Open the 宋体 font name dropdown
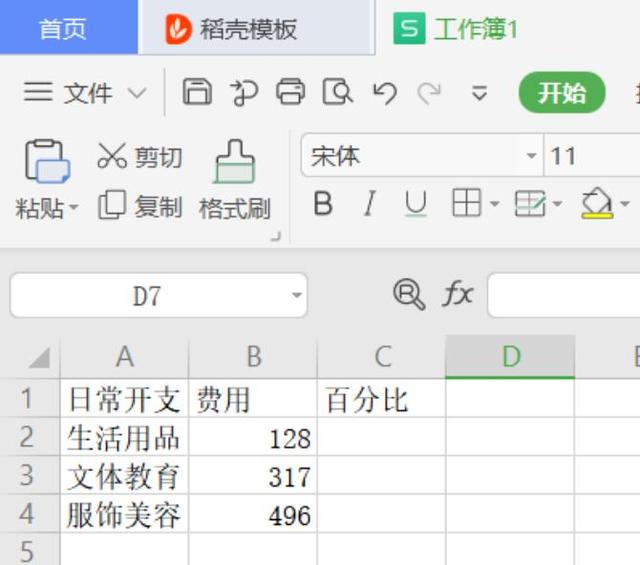Screen dimensions: 640x565 point(531,156)
